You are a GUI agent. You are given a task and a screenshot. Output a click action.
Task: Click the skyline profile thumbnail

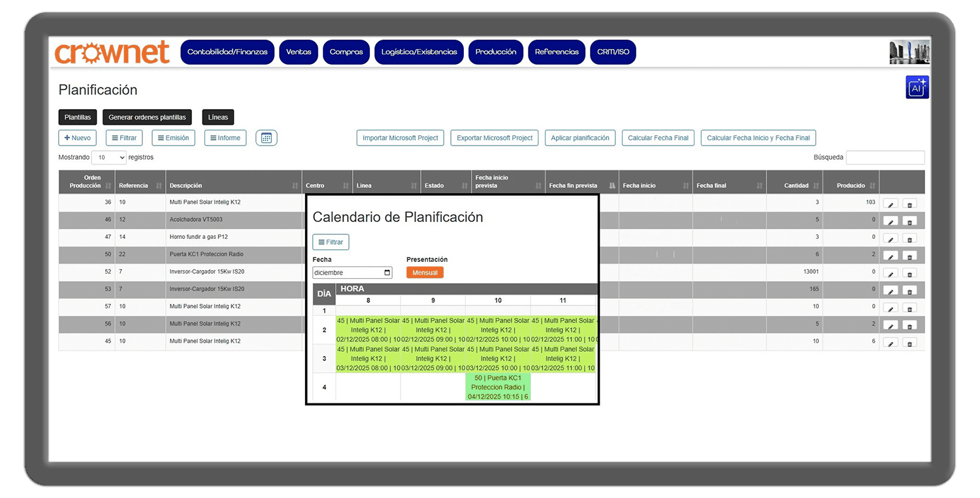pyautogui.click(x=909, y=52)
